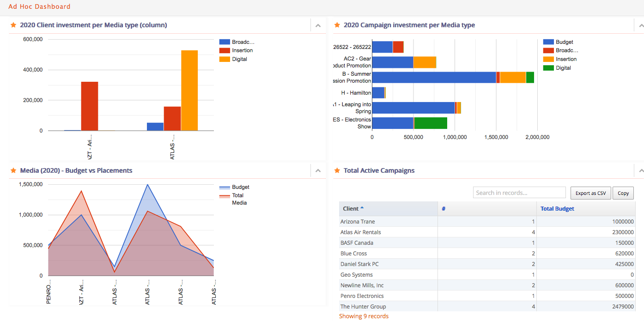Viewport: 644px width, 321px height.
Task: Click the Showing 9 records text
Action: click(x=364, y=316)
